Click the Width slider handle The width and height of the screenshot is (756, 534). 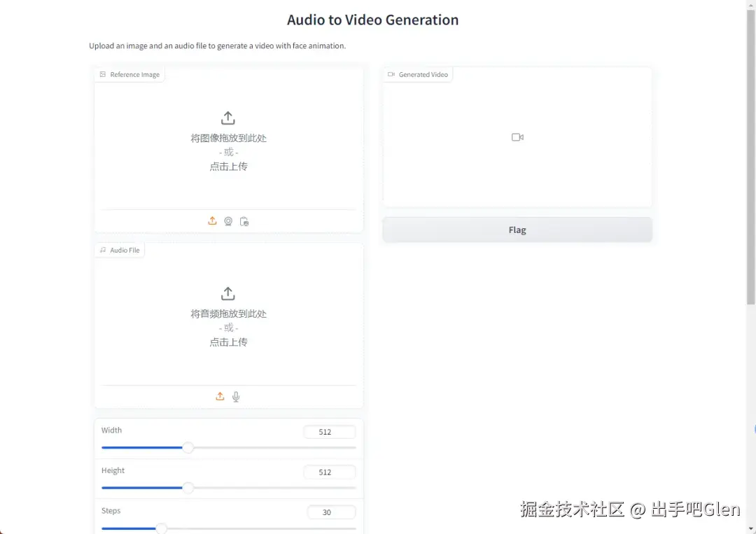(x=188, y=447)
